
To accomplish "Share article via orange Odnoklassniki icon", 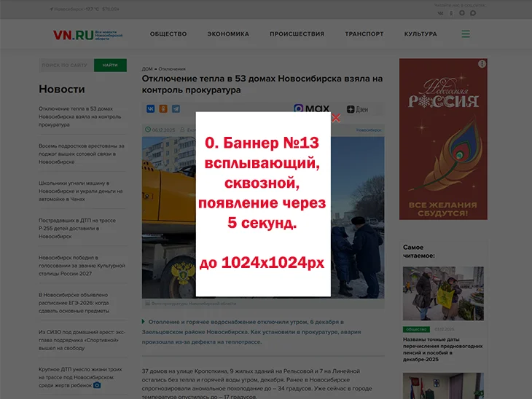I will tap(163, 108).
